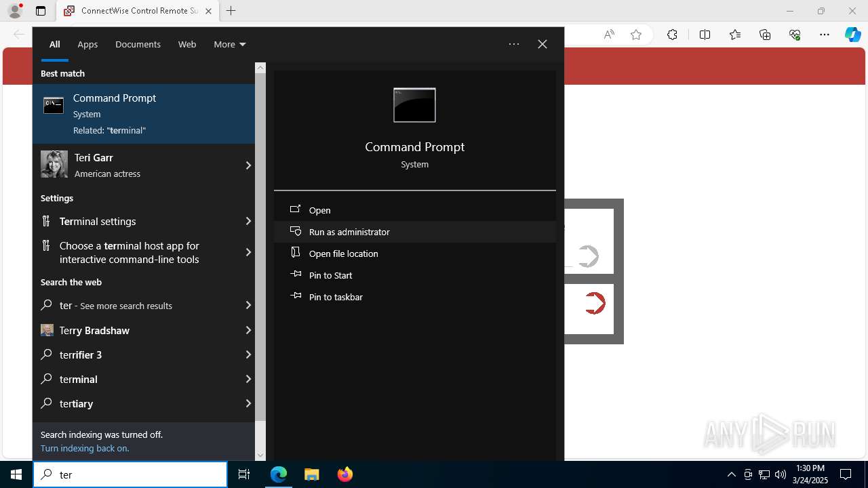Open File Explorer from taskbar
The image size is (868, 488).
point(311,474)
